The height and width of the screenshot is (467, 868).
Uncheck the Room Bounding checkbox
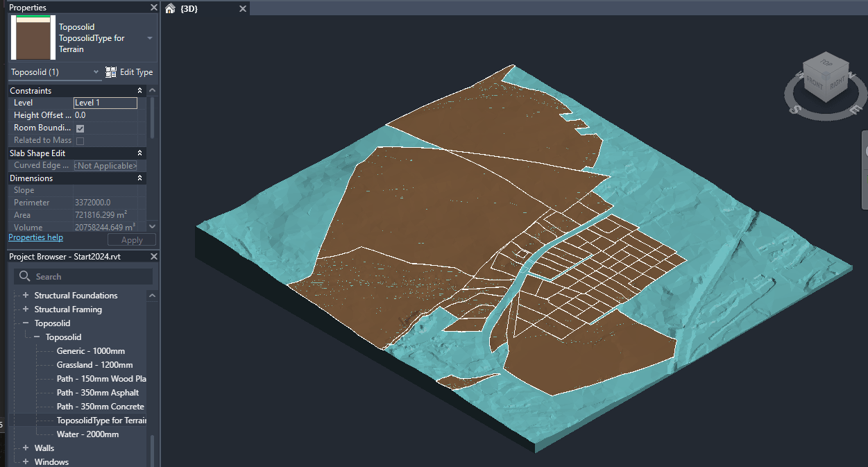[x=80, y=128]
